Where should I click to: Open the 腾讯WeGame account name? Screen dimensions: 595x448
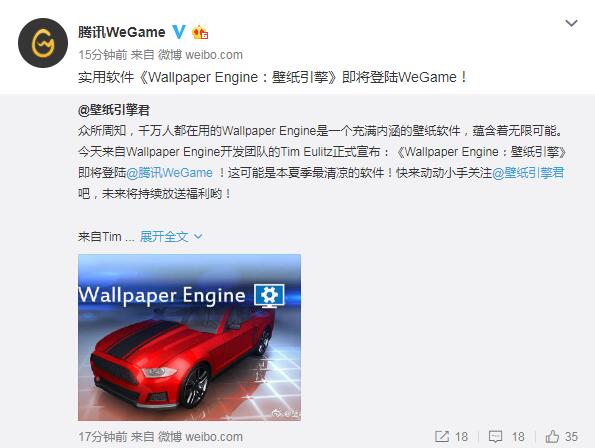[x=121, y=32]
